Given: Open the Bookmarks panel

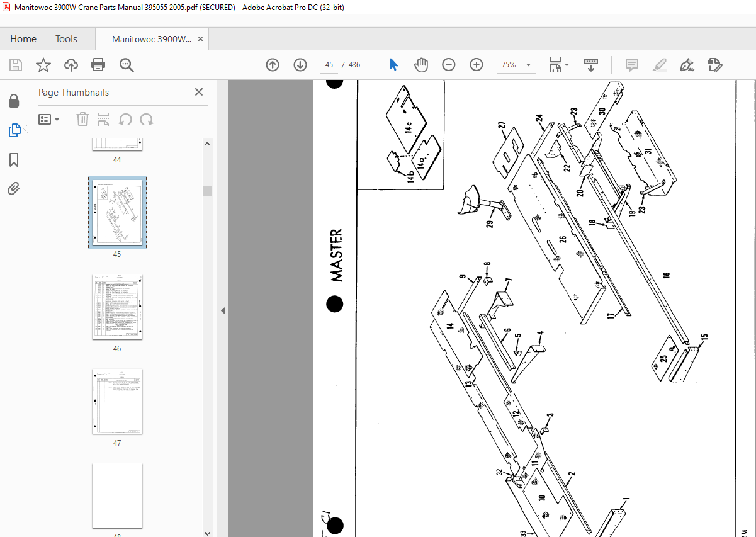Looking at the screenshot, I should pos(14,160).
